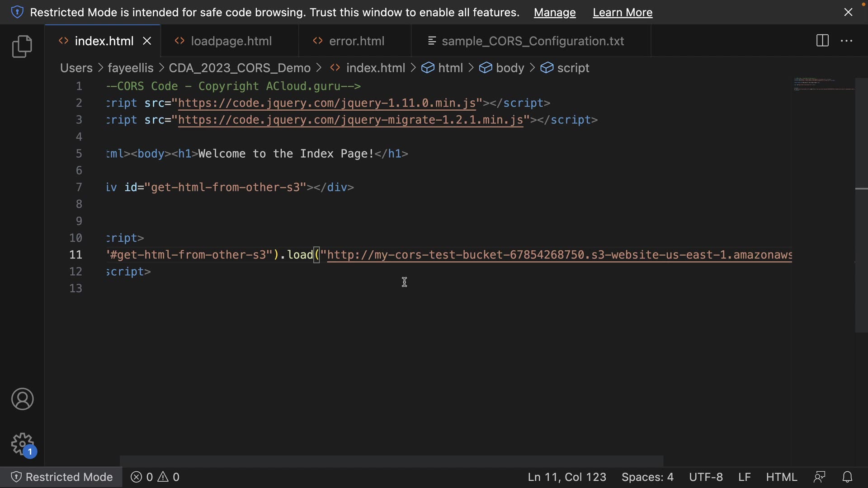Click the feedback icon in the status bar

tap(819, 477)
